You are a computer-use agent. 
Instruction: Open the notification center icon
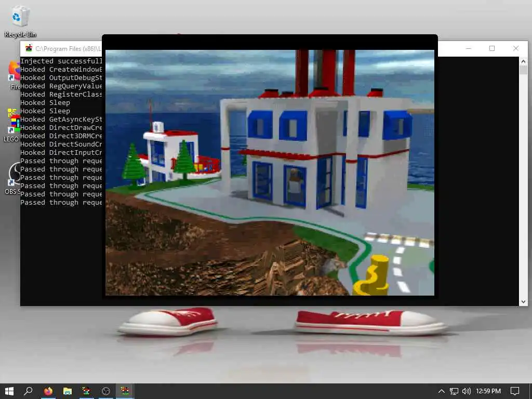click(x=515, y=391)
